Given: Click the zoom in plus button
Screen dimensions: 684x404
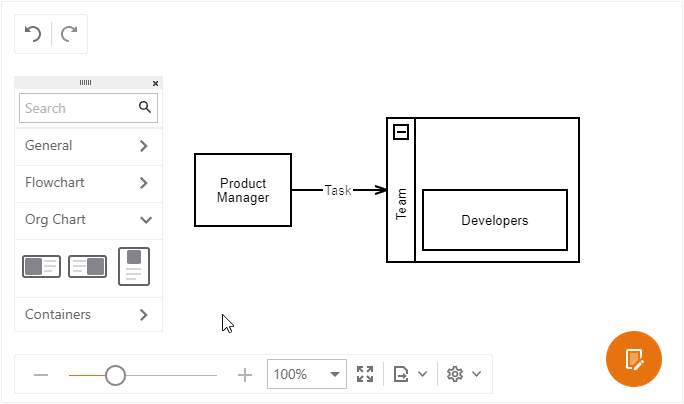Looking at the screenshot, I should pyautogui.click(x=245, y=375).
